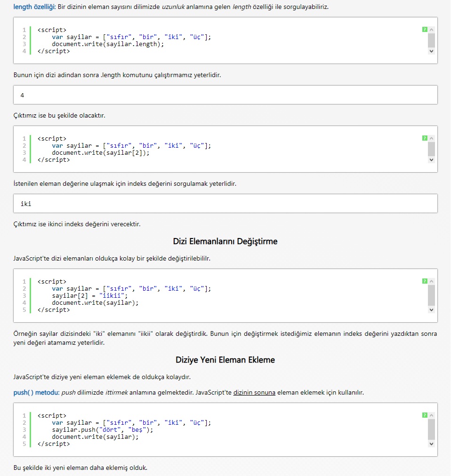The height and width of the screenshot is (476, 451).
Task: Click the down scroll arrow in the sayilar.push code block
Action: coord(431,444)
